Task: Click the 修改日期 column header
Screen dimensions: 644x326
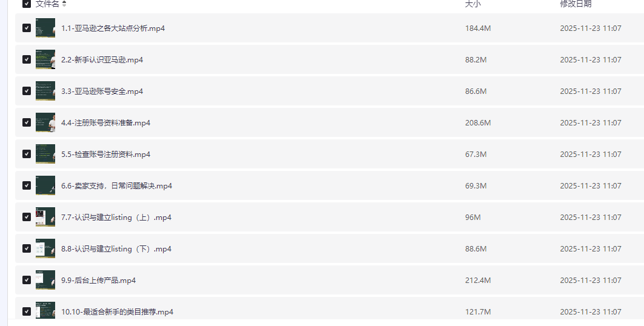Action: pyautogui.click(x=576, y=4)
